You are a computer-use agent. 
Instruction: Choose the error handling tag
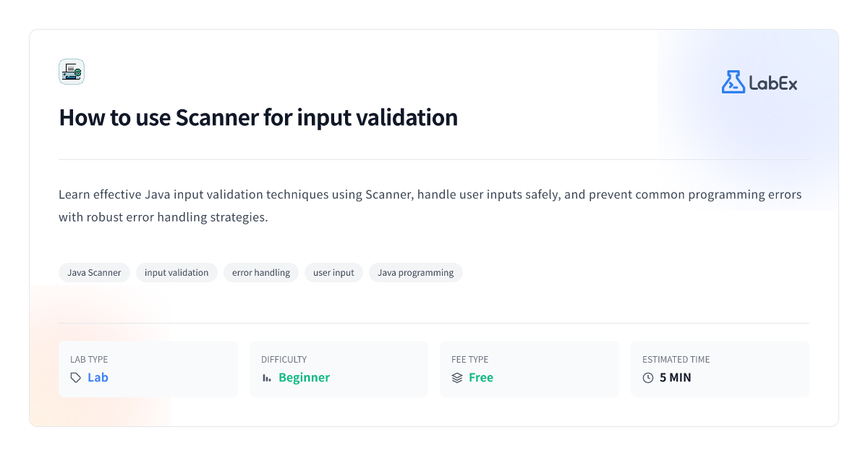point(261,273)
